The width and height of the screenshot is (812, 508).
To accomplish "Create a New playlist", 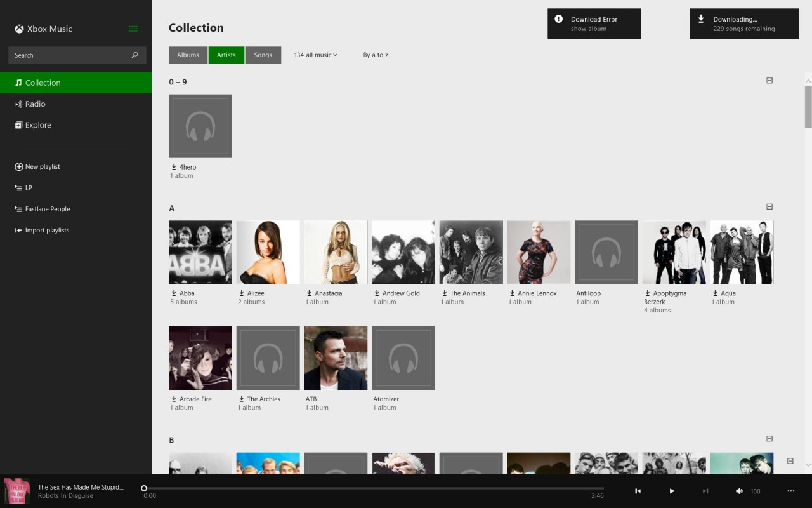I will point(43,166).
